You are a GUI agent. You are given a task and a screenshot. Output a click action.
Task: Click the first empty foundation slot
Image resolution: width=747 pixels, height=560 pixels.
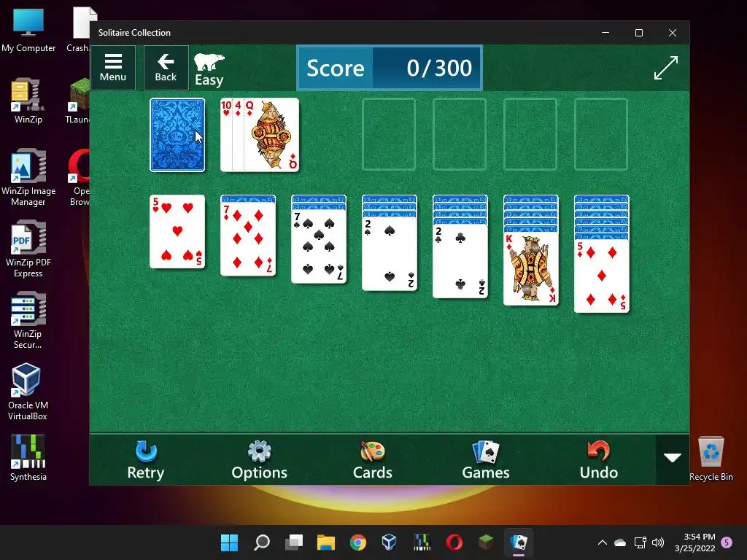389,134
